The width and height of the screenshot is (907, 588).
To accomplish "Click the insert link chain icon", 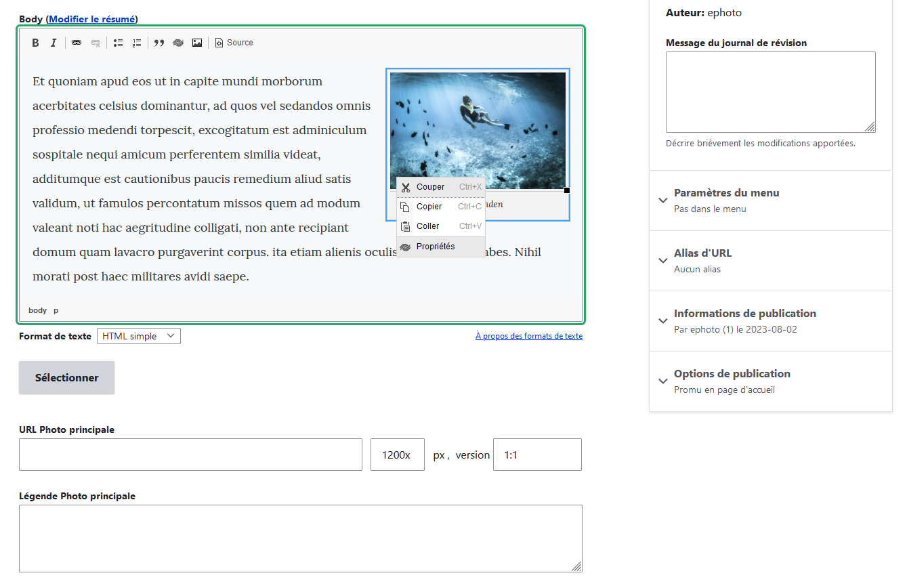I will [x=77, y=43].
